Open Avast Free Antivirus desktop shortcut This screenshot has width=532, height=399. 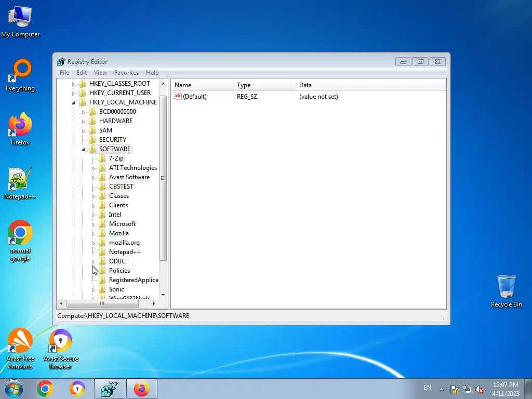pos(20,349)
